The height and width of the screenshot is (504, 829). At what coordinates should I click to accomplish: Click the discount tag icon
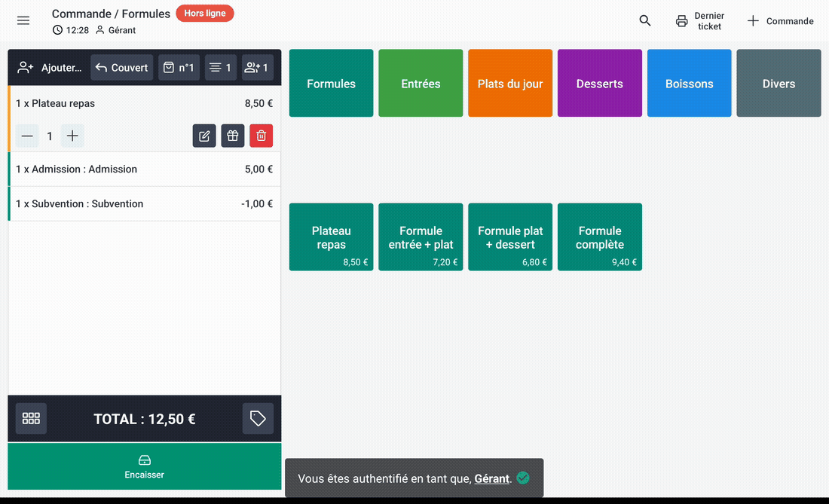coord(258,418)
